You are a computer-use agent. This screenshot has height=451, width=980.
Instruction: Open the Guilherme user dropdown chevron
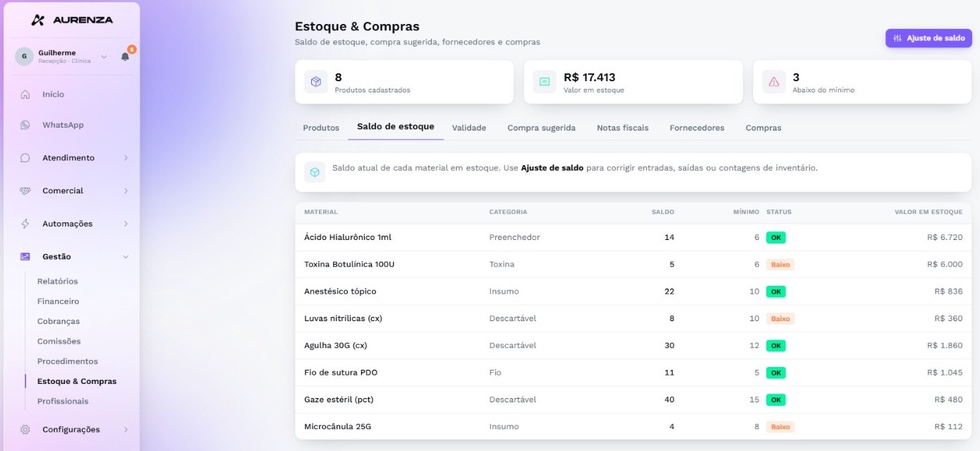104,56
